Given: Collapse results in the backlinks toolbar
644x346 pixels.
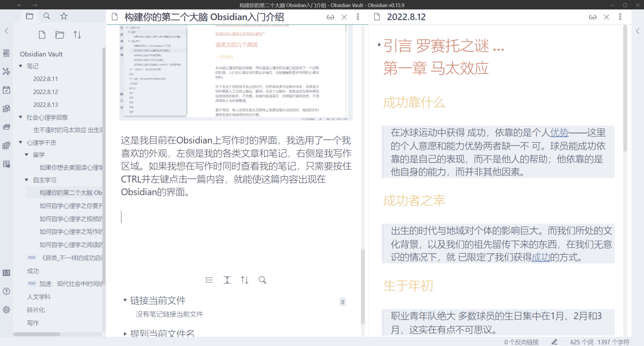Looking at the screenshot, I should (x=209, y=280).
